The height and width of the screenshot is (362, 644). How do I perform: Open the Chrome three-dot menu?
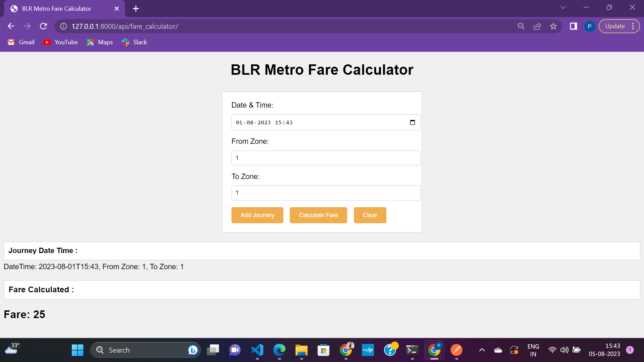(633, 26)
